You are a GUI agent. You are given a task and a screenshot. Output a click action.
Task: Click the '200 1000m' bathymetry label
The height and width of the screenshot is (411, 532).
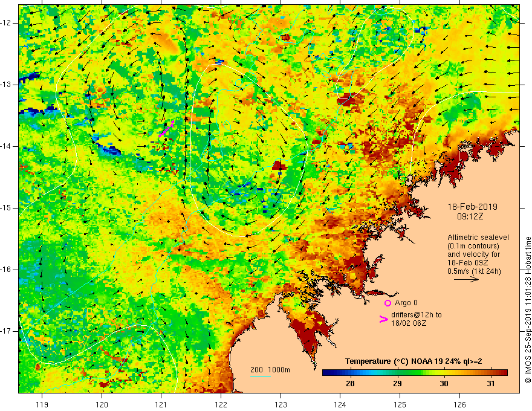point(270,370)
